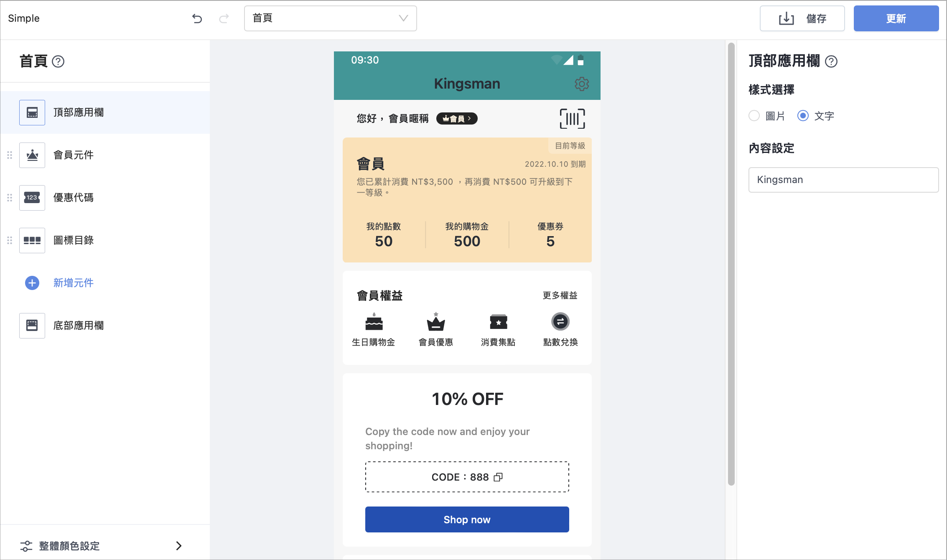Click the blue 更新 button
The height and width of the screenshot is (560, 947).
pyautogui.click(x=896, y=18)
